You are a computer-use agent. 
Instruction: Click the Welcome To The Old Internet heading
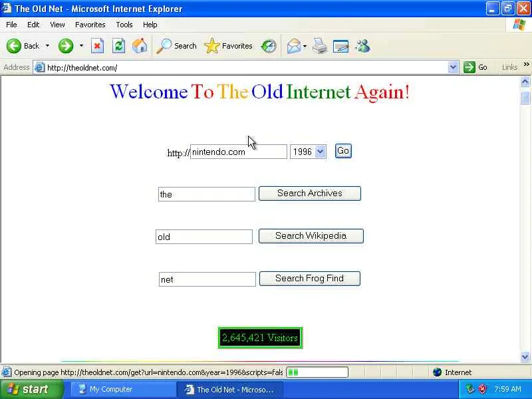coord(260,92)
